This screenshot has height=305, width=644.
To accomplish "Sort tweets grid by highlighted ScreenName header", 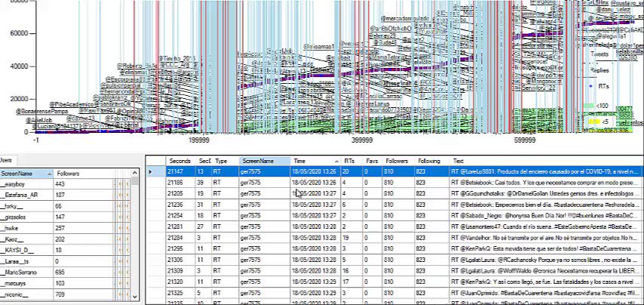I will click(x=265, y=161).
